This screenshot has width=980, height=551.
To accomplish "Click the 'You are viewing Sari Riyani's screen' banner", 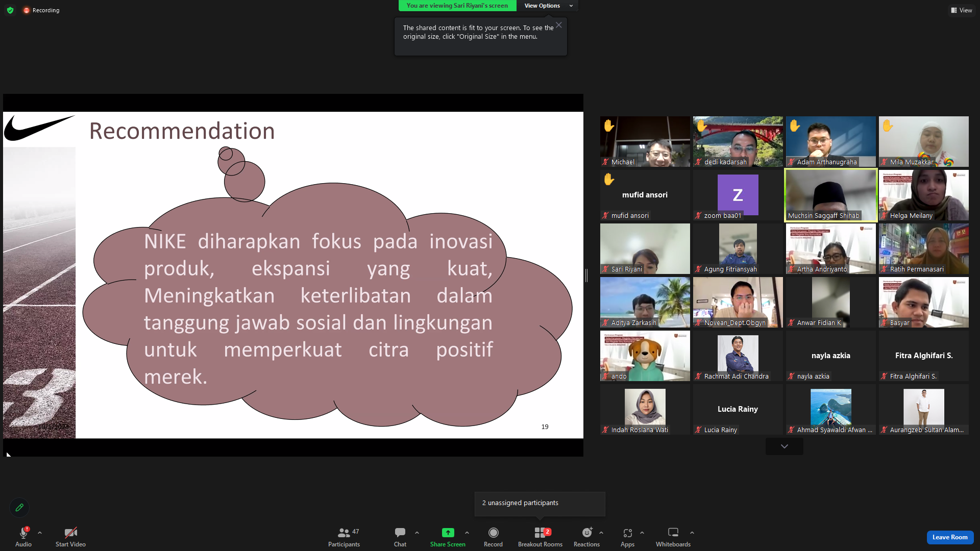I will pos(457,6).
